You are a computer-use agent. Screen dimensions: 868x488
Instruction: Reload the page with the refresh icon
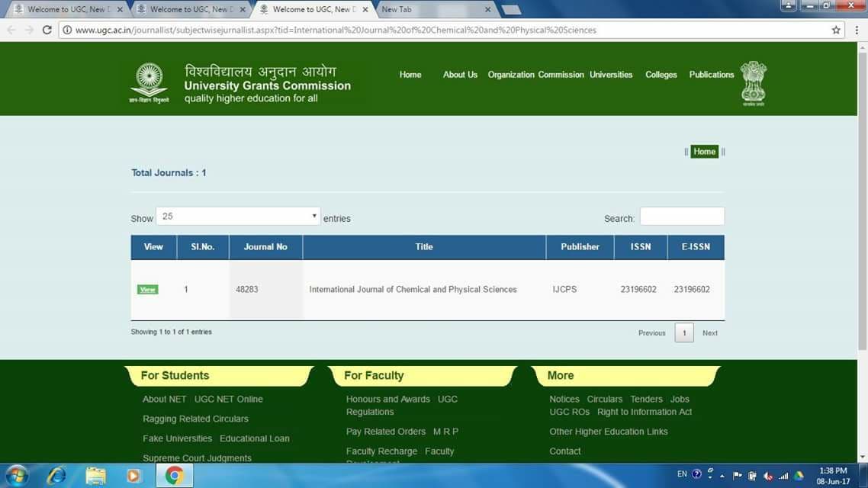click(x=47, y=30)
